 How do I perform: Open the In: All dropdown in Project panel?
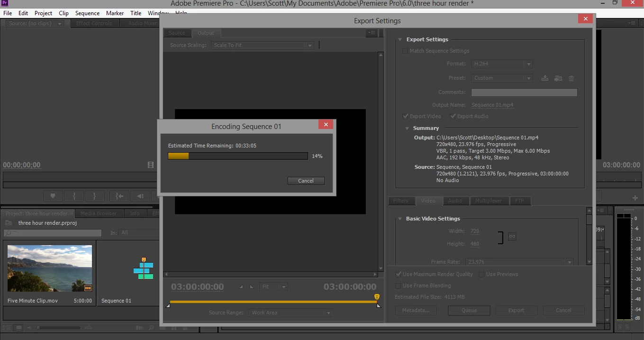[139, 233]
